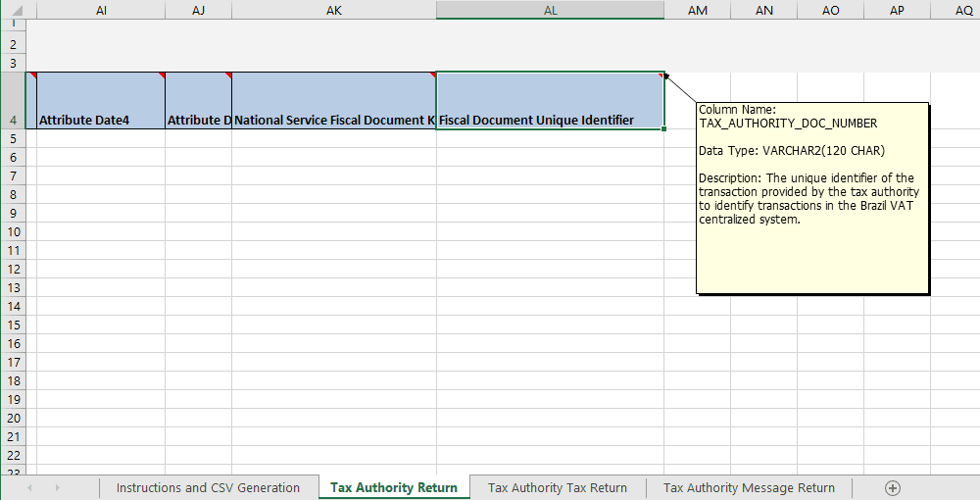Select row 11 header
The image size is (980, 500).
[13, 251]
